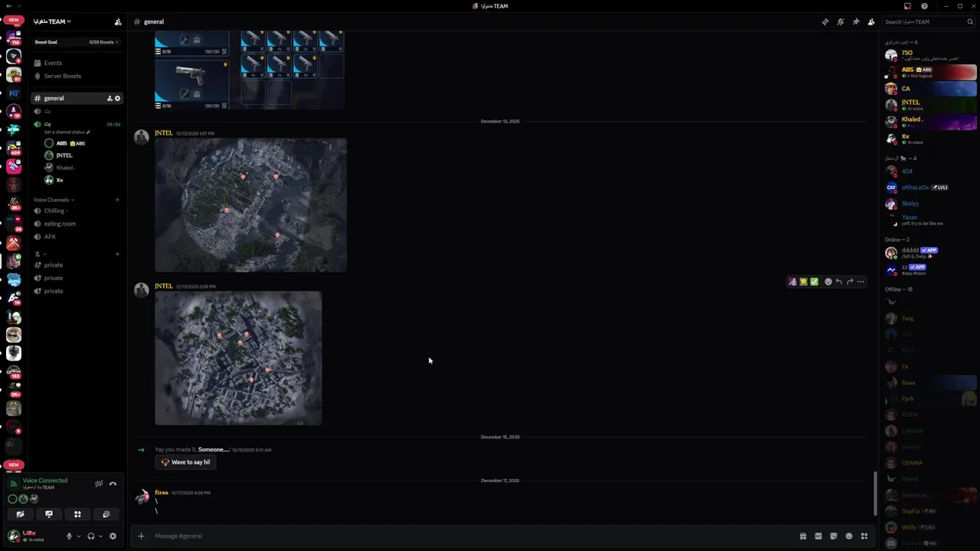Collapse the Voice Channels category

pos(54,200)
